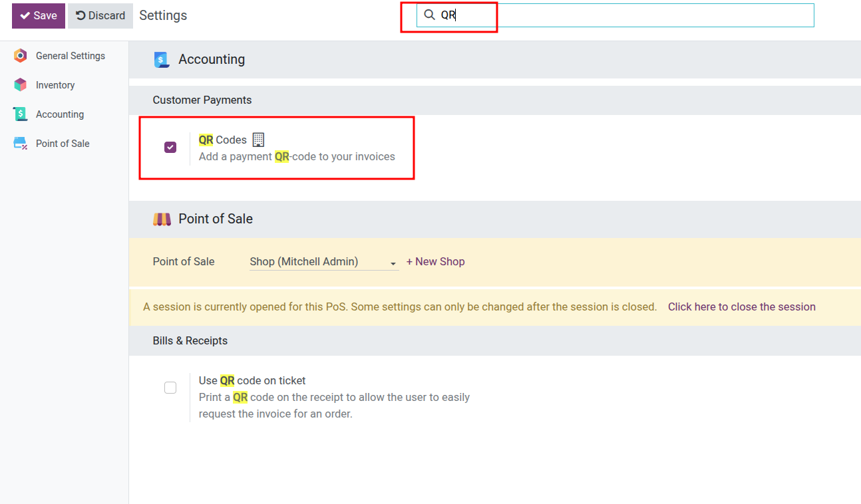Click here to close the session link
Image resolution: width=861 pixels, height=504 pixels.
tap(741, 307)
